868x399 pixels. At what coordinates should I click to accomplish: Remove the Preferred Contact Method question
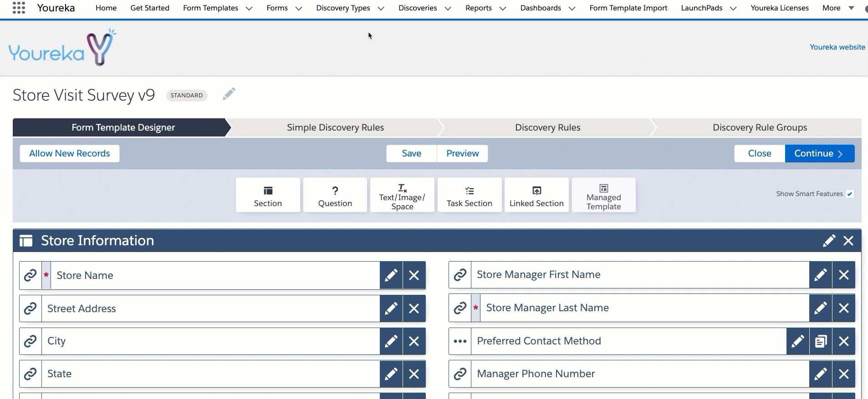pyautogui.click(x=844, y=341)
